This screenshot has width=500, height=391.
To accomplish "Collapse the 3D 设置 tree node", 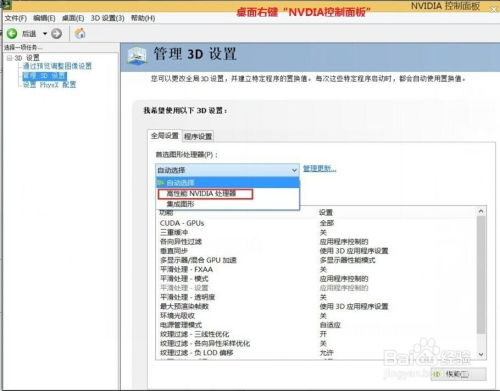I will tap(9, 58).
